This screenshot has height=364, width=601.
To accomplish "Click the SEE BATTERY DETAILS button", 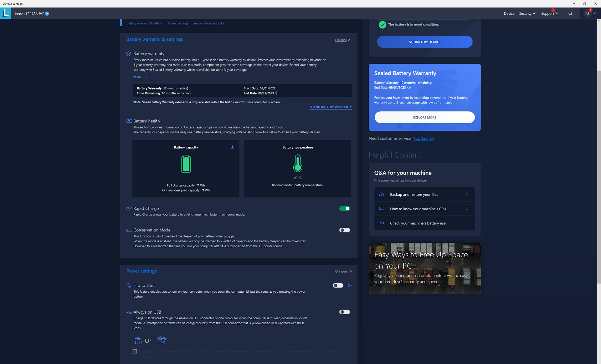I will click(x=424, y=42).
